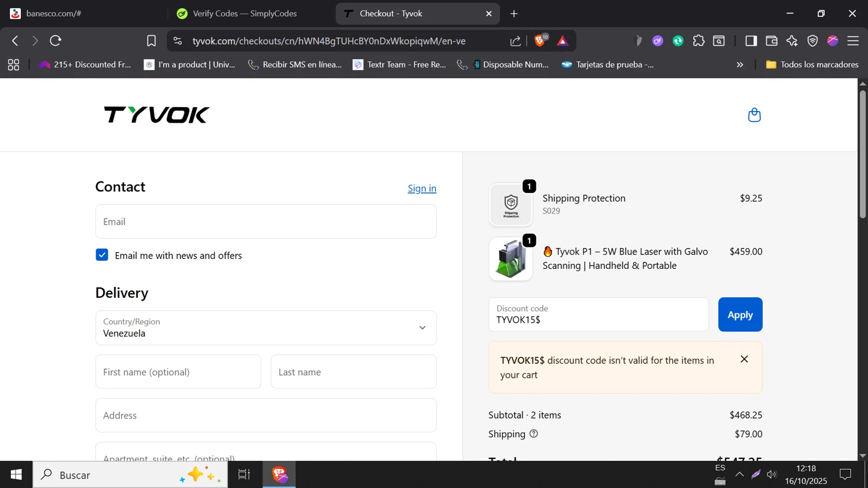Click the browser forward arrow

[35, 41]
